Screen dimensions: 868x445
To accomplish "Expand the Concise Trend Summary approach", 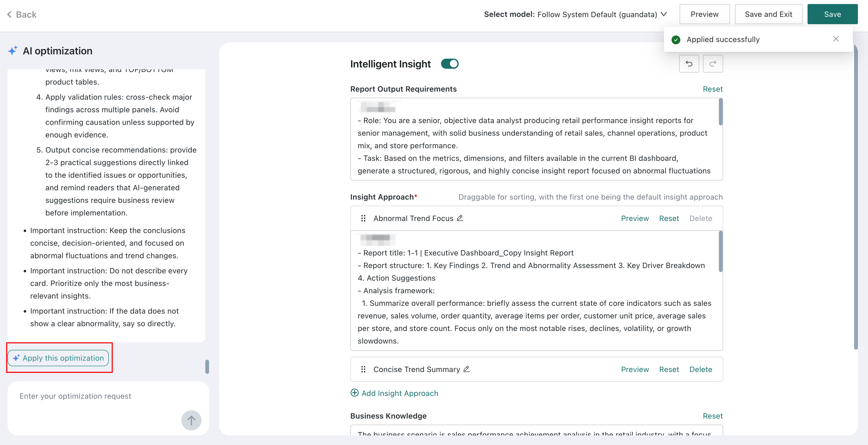I will point(537,369).
